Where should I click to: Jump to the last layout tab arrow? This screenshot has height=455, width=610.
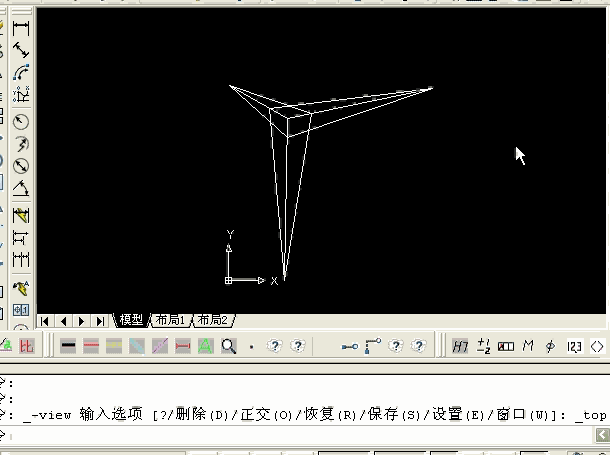(x=100, y=321)
